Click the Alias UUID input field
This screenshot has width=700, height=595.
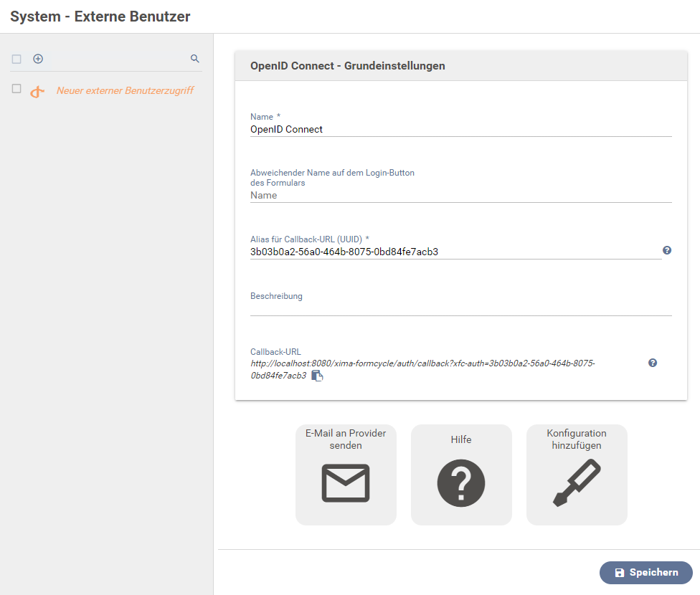455,252
